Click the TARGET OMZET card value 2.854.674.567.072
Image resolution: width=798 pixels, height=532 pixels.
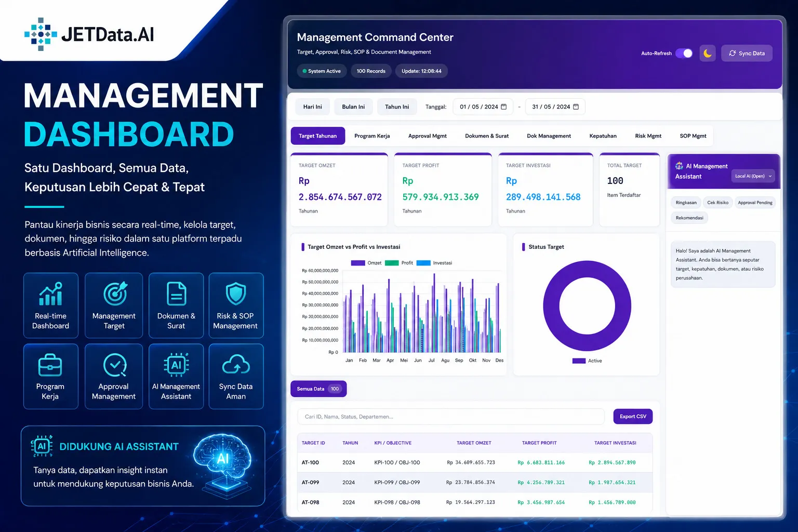(x=340, y=197)
